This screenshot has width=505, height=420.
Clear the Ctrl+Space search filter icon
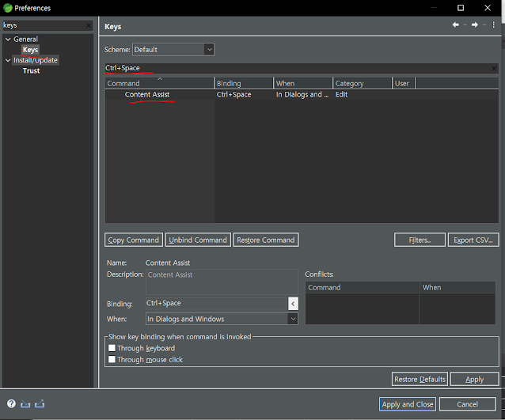494,68
